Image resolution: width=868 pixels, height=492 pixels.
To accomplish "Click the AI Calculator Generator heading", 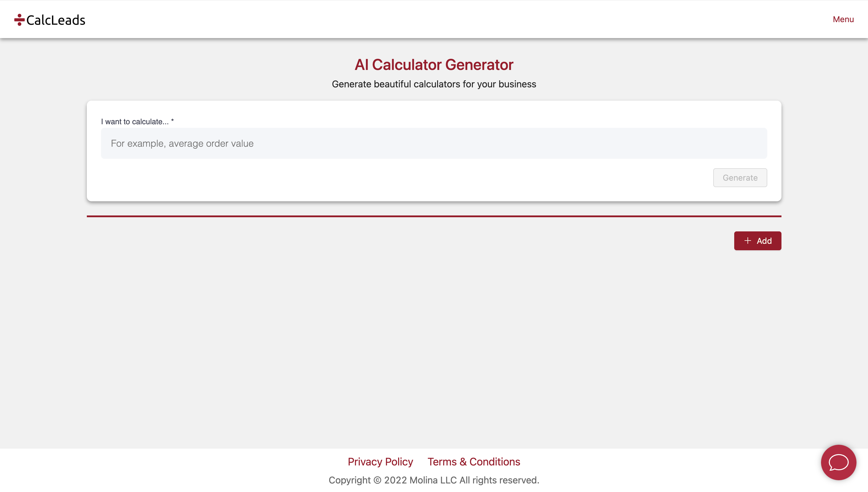I will pyautogui.click(x=434, y=65).
